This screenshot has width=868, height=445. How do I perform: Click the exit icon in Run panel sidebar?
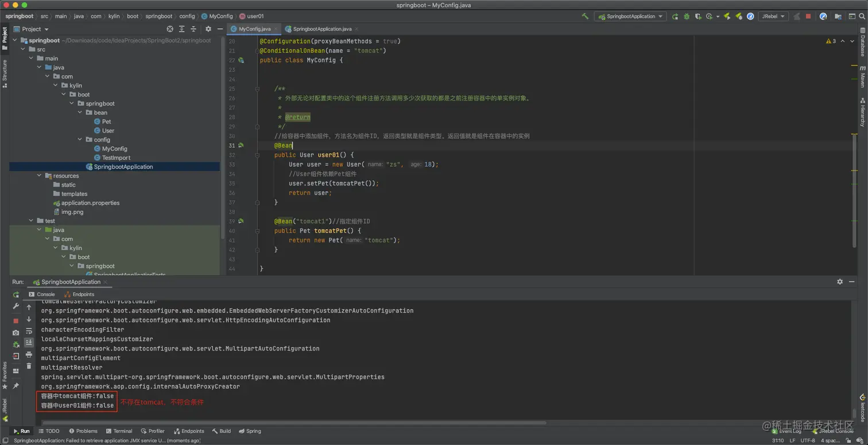coord(16,357)
